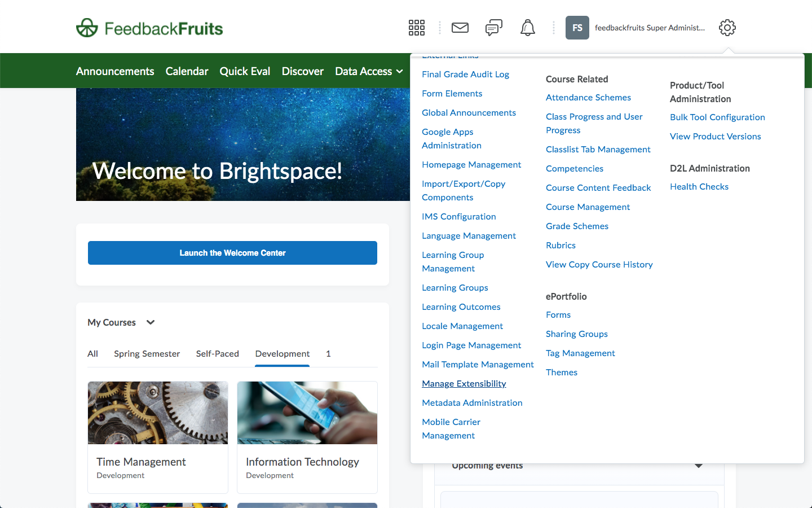812x508 pixels.
Task: Collapse the Upcoming events arrow
Action: (699, 466)
